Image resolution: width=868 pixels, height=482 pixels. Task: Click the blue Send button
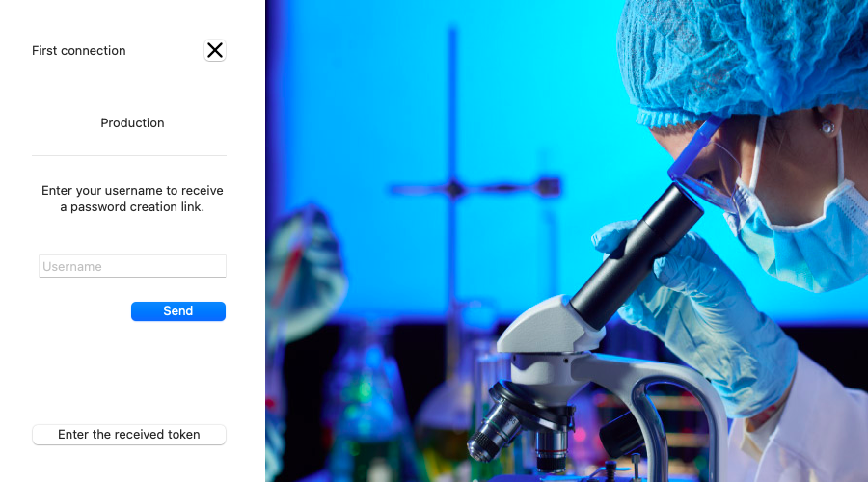pyautogui.click(x=178, y=311)
